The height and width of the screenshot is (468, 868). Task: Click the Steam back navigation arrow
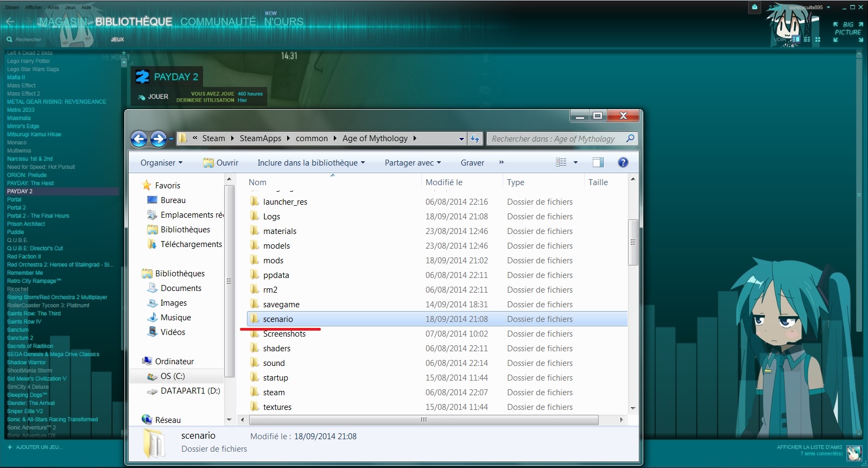point(10,22)
